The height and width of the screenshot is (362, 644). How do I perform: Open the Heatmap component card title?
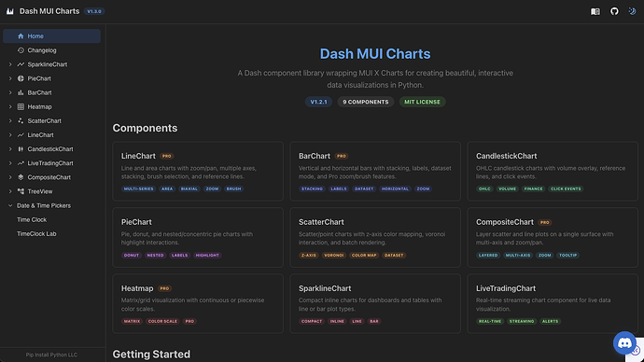click(x=137, y=288)
